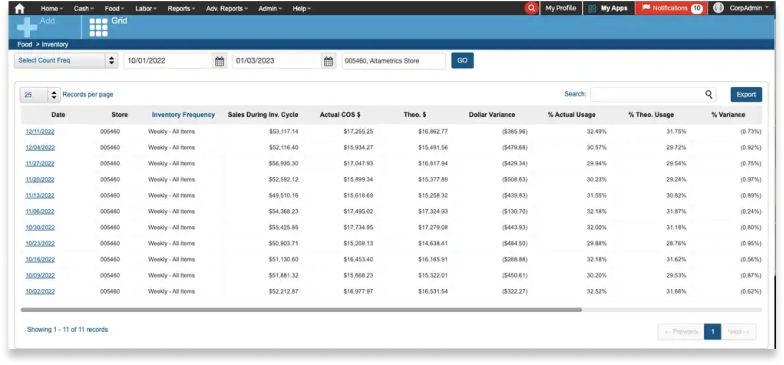Open the Help menu
Screen dimensions: 784x365
[x=302, y=8]
